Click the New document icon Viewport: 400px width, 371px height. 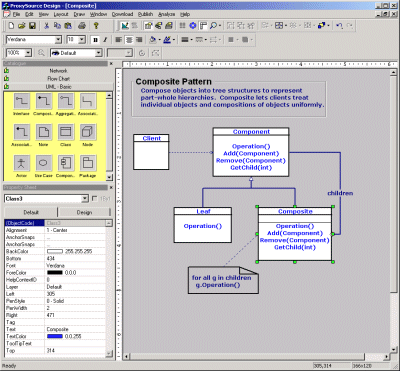click(11, 26)
